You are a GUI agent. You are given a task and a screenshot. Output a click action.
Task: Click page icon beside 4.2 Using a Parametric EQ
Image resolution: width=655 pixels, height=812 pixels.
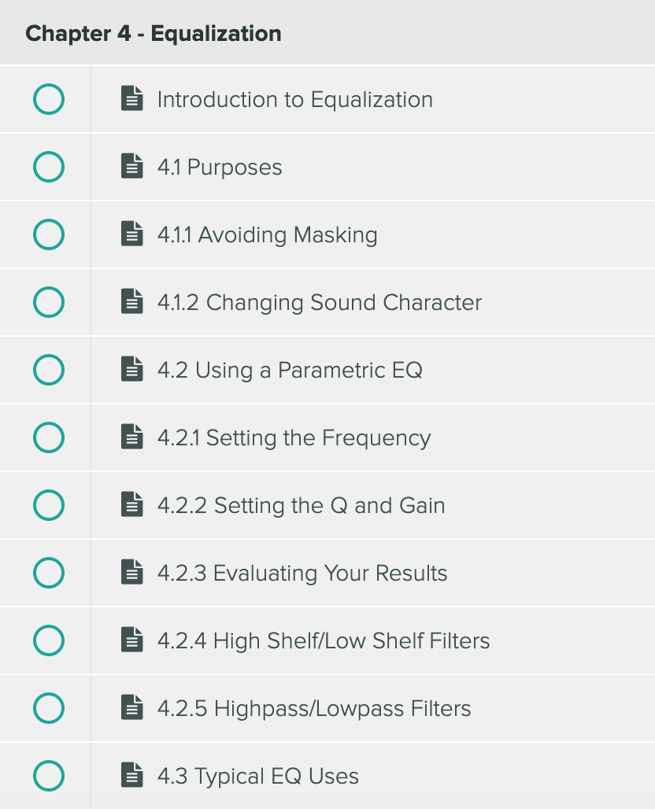click(x=132, y=370)
